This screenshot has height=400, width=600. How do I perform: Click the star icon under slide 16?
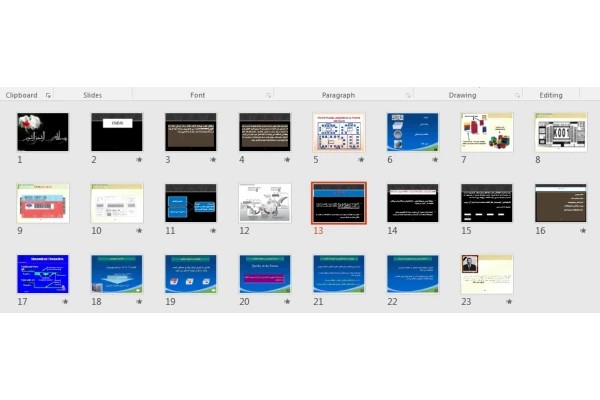pos(583,230)
